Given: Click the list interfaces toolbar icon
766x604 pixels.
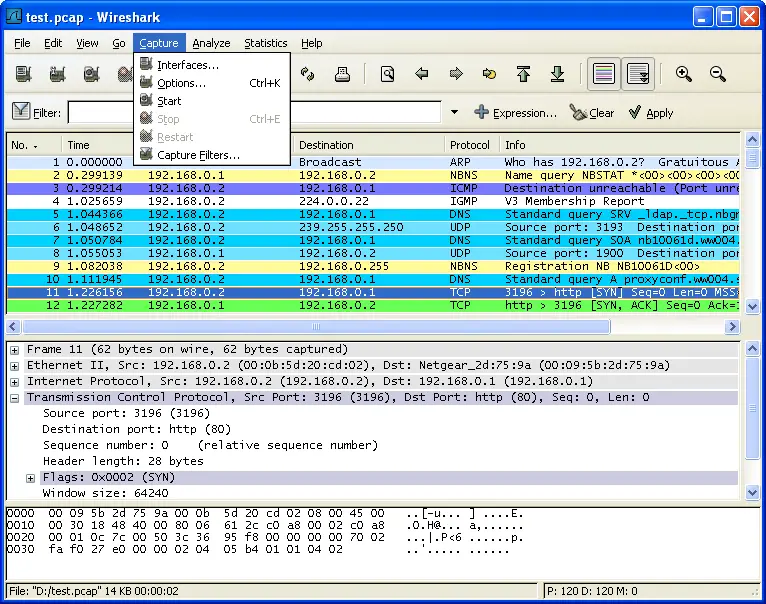Looking at the screenshot, I should [24, 74].
